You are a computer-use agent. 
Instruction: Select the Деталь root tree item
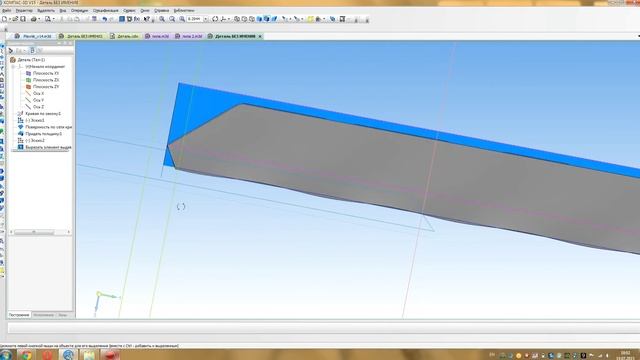tap(31, 60)
